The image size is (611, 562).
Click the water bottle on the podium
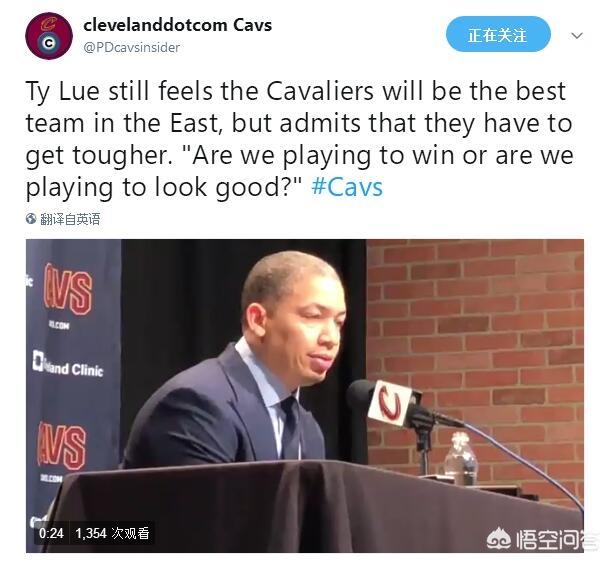[x=461, y=459]
